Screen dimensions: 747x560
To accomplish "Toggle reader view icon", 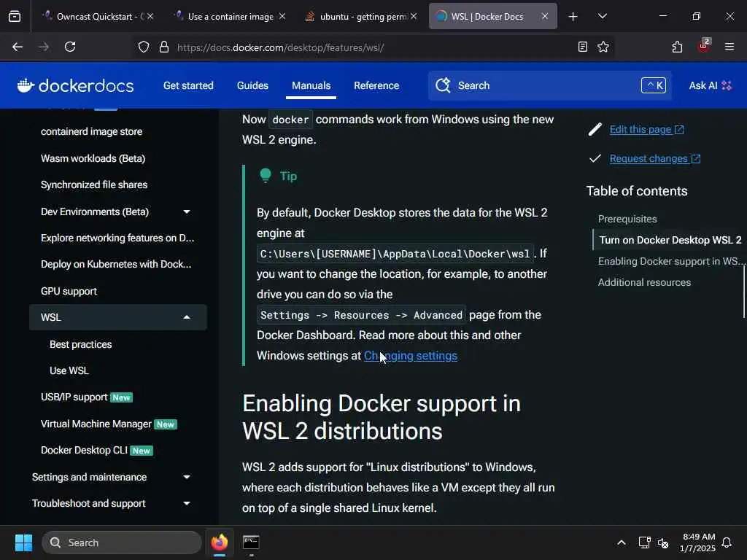I will click(582, 47).
